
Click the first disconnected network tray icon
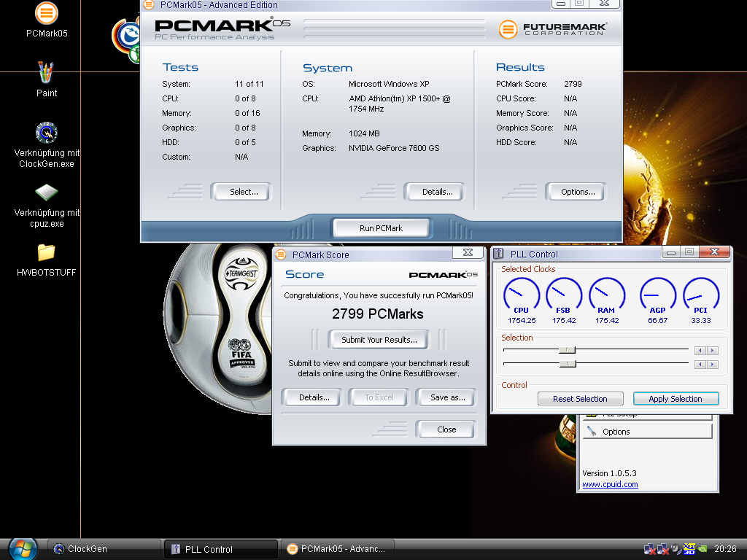click(649, 549)
